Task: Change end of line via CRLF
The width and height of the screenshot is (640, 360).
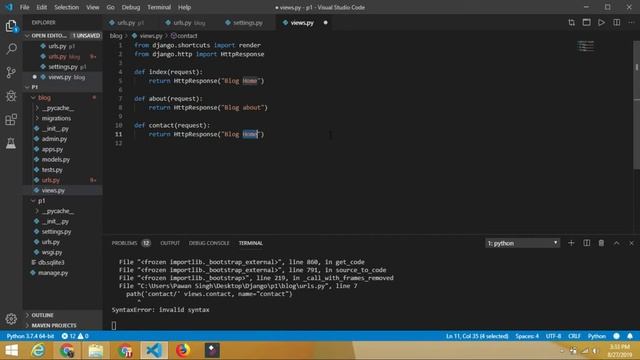Action: [x=574, y=336]
